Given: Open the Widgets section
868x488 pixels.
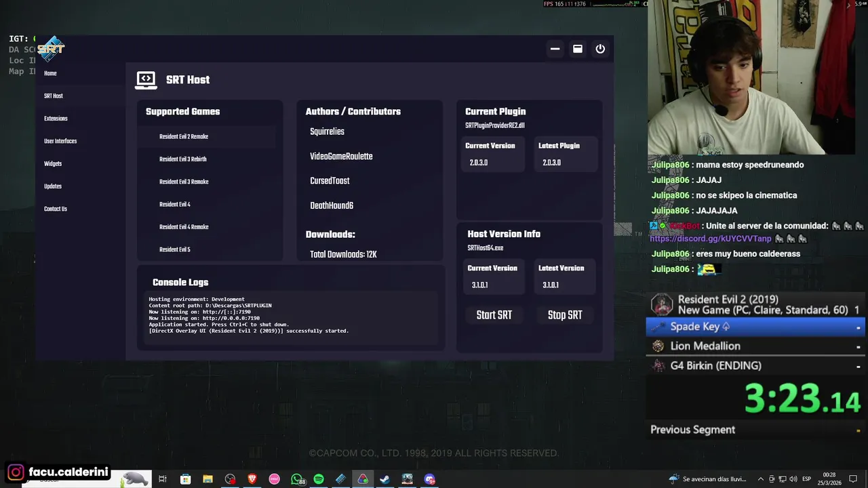Looking at the screenshot, I should click(x=53, y=164).
